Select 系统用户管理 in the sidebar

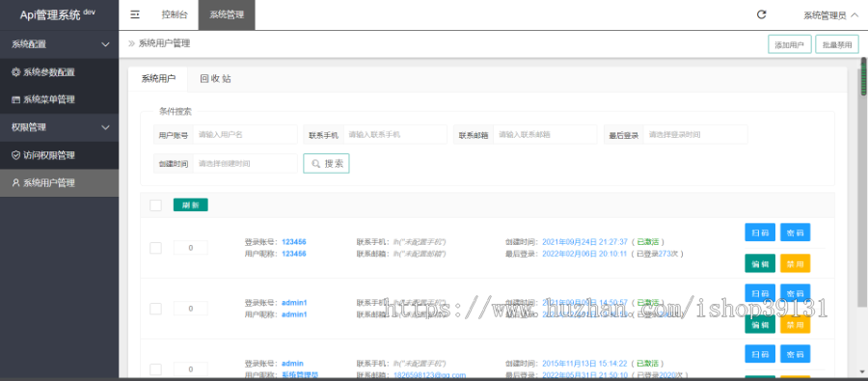coord(59,182)
